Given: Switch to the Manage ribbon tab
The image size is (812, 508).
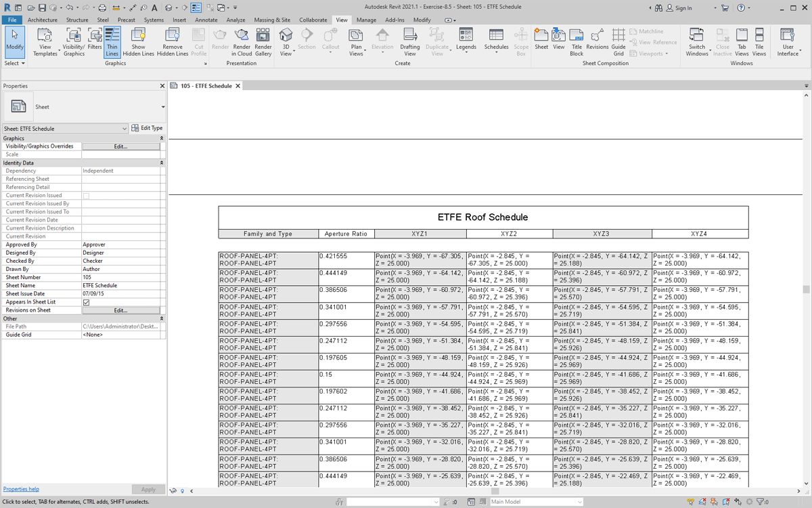Looking at the screenshot, I should (366, 20).
